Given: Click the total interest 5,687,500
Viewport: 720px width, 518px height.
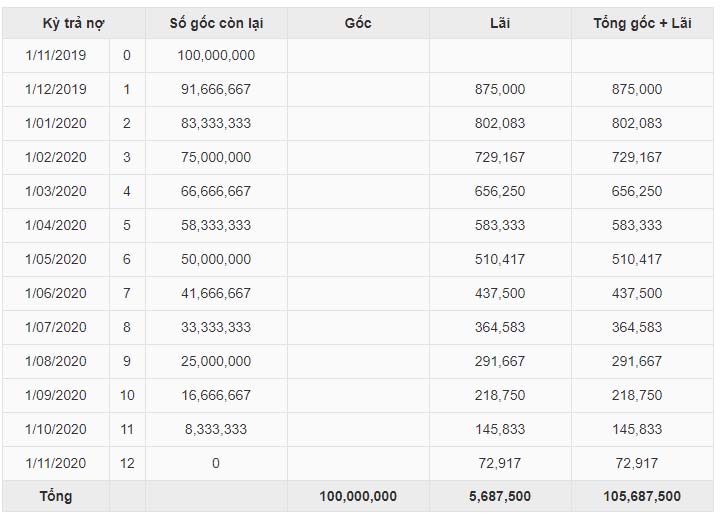Looking at the screenshot, I should (500, 496).
